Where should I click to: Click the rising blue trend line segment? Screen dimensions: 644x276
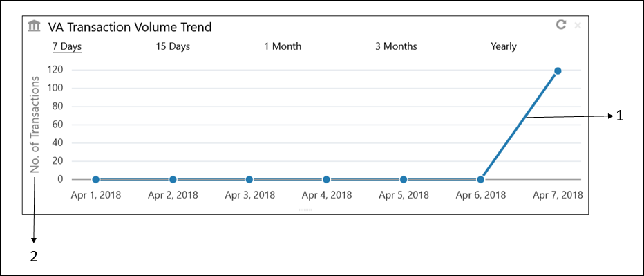tap(519, 125)
